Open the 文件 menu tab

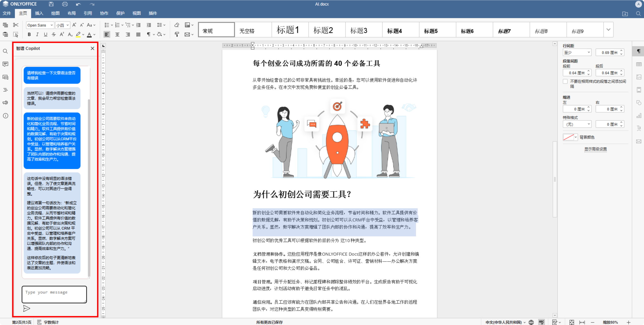[7, 13]
